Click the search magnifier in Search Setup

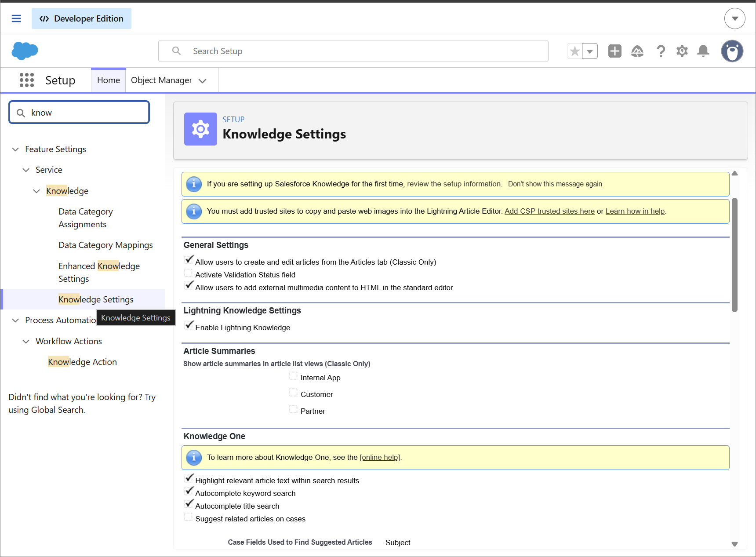pyautogui.click(x=176, y=51)
